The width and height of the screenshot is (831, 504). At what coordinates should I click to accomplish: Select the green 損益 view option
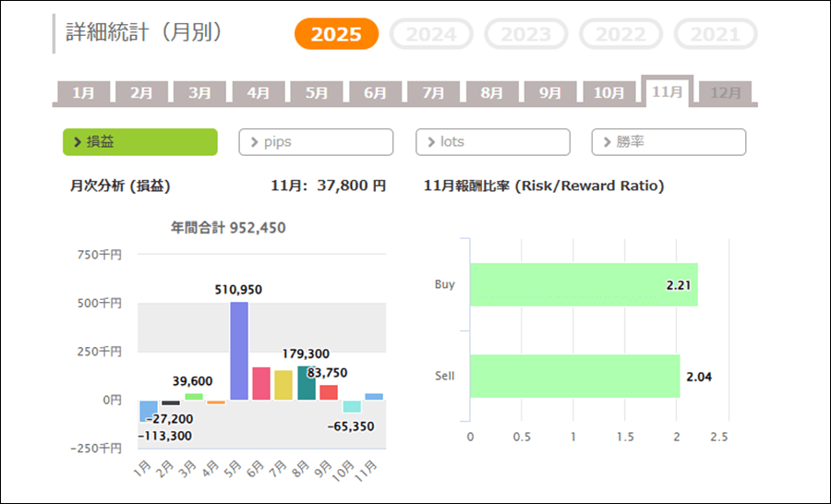[x=140, y=142]
